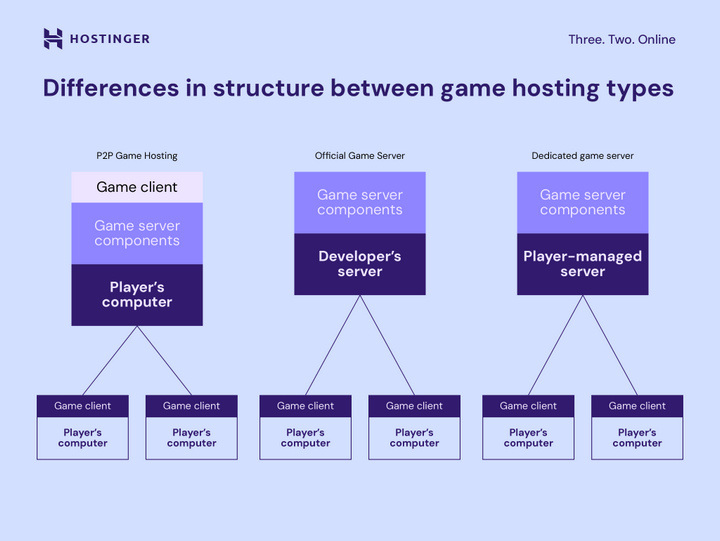Select the right Game client under Player-managed server

(x=637, y=406)
